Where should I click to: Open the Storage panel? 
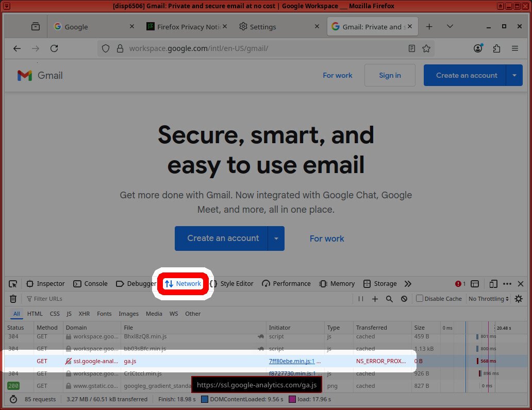coord(380,283)
